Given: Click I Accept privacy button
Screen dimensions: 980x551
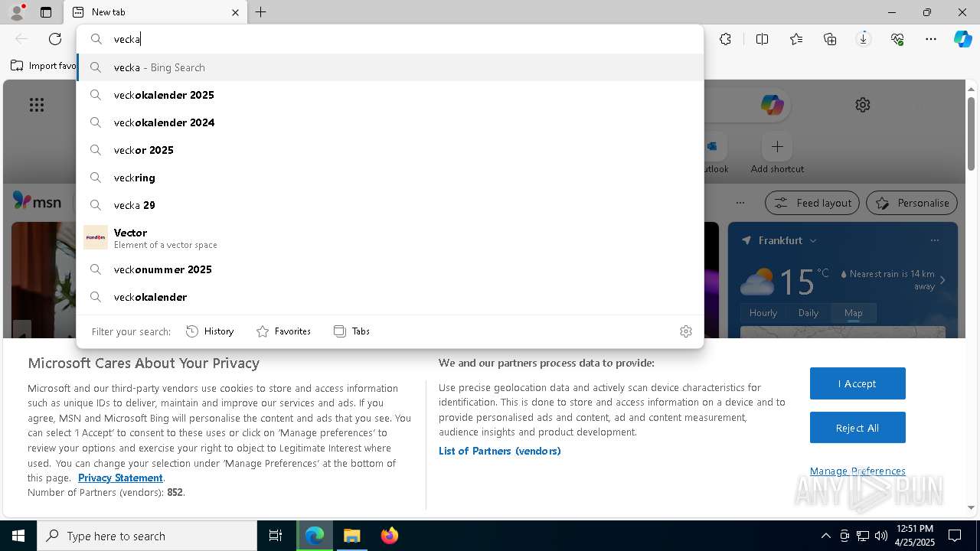Looking at the screenshot, I should point(857,383).
